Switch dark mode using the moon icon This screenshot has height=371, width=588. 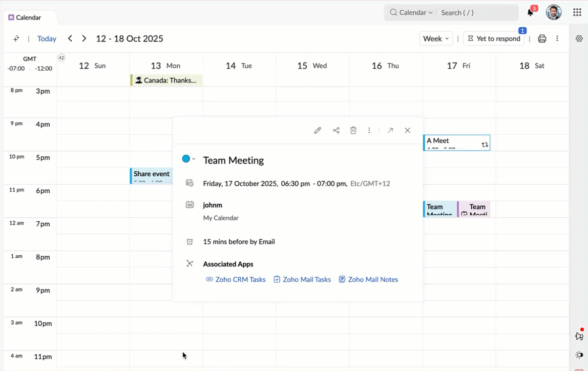point(579,355)
